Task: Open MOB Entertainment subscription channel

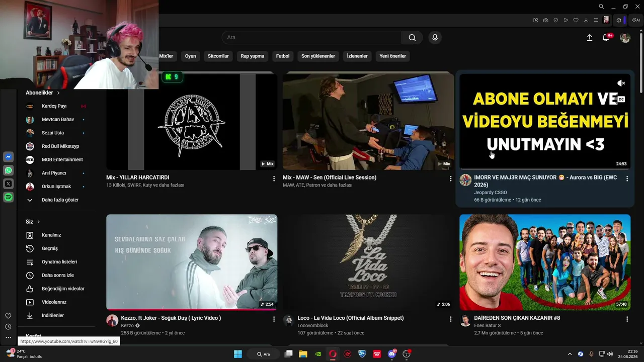Action: pos(55,160)
